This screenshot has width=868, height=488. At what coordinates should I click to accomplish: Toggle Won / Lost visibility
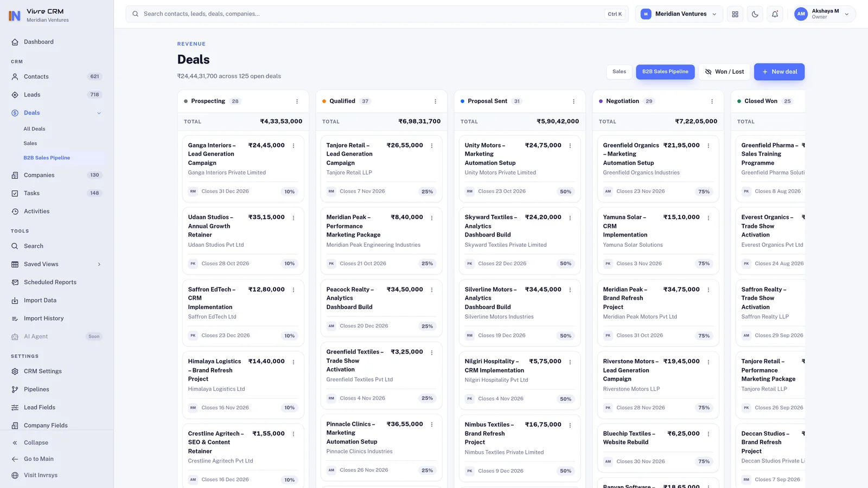pyautogui.click(x=724, y=72)
